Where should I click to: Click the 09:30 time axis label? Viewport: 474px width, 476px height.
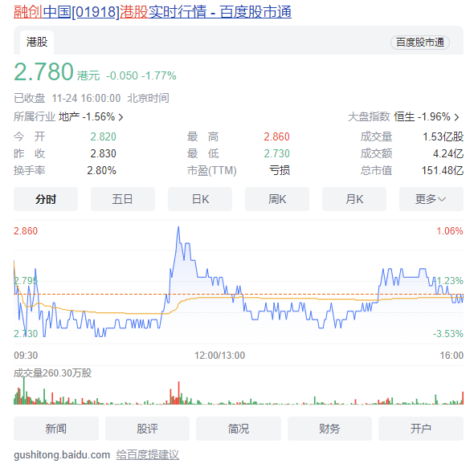pyautogui.click(x=26, y=355)
